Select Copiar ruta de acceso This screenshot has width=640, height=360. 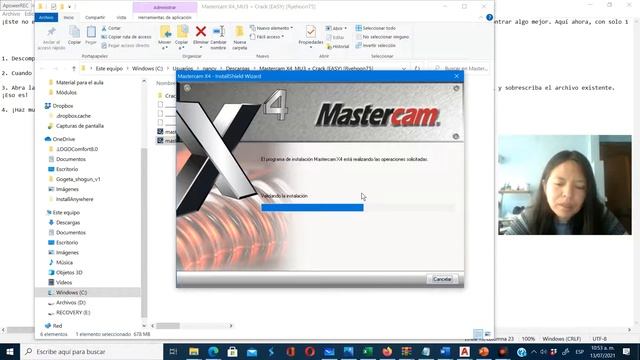pos(127,37)
